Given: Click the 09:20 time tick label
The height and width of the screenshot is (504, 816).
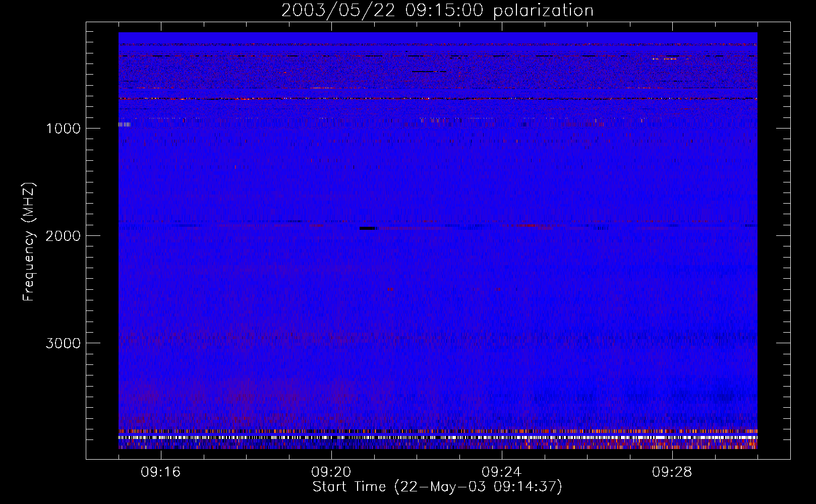Looking at the screenshot, I should click(x=331, y=472).
